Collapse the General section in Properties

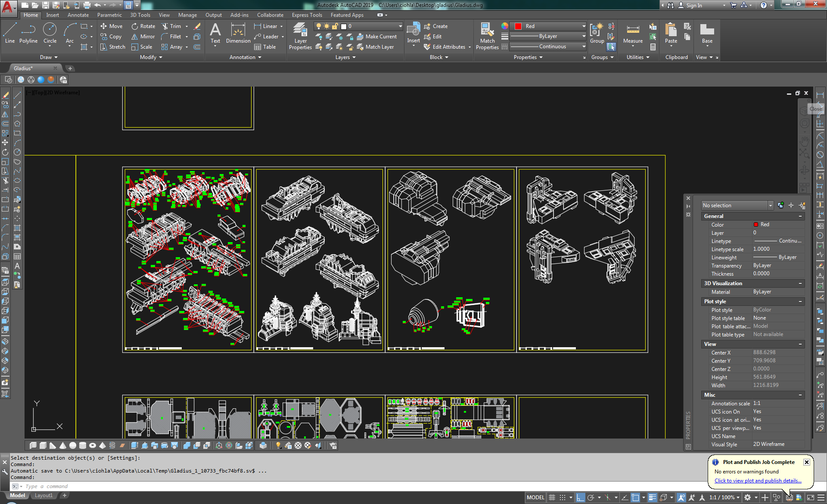click(x=800, y=216)
